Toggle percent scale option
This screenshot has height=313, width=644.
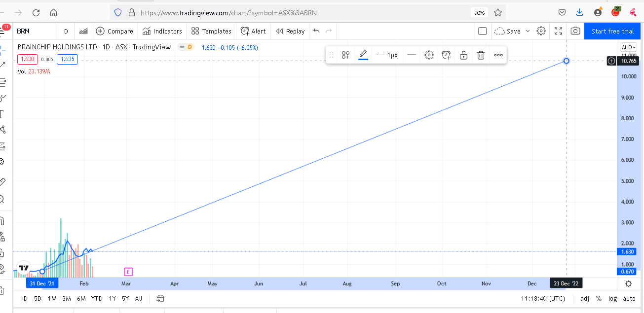[599, 298]
